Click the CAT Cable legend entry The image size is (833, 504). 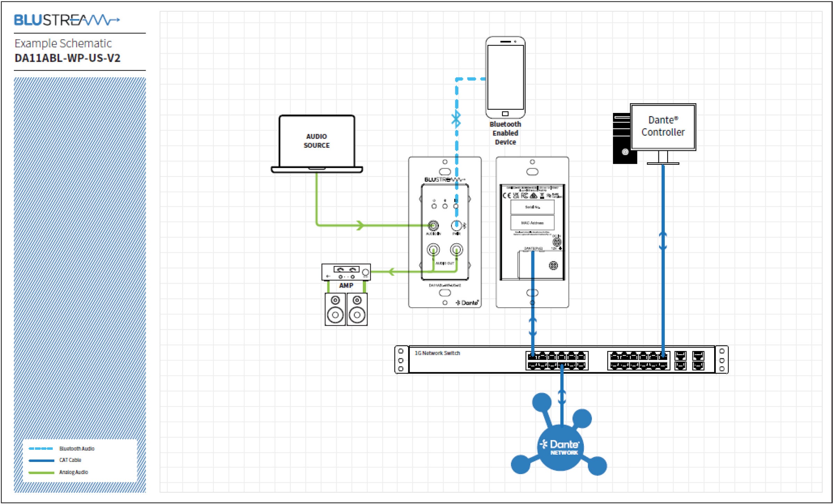click(70, 460)
